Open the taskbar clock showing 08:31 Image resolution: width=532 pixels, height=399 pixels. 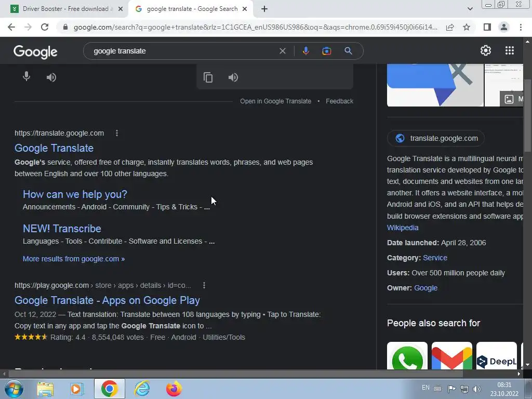click(x=504, y=389)
